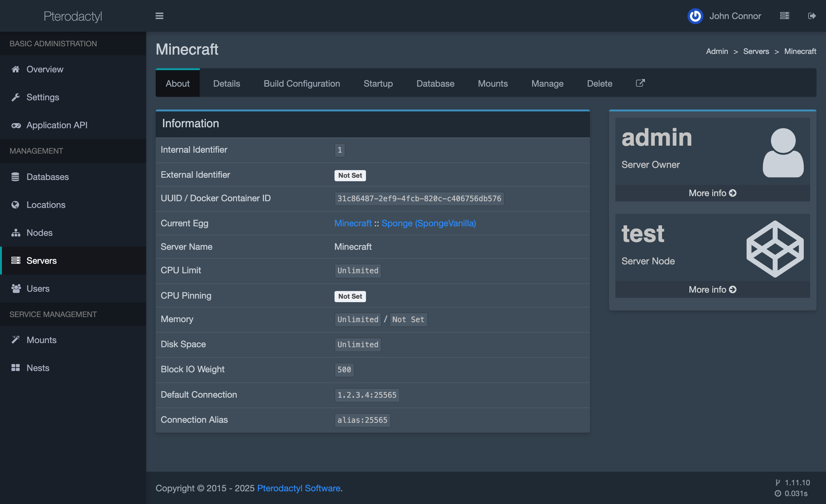The image size is (826, 504).
Task: Click the Locations globe icon
Action: pos(15,205)
